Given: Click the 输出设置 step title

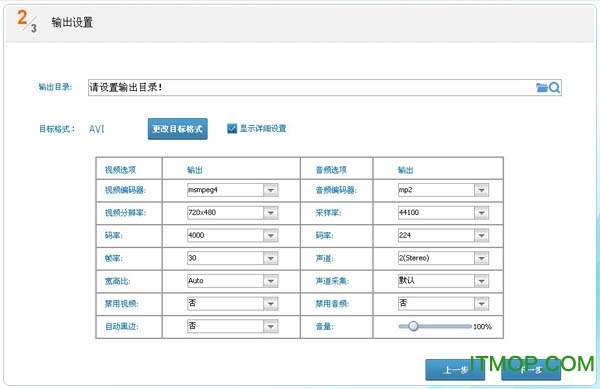Looking at the screenshot, I should pyautogui.click(x=72, y=22).
